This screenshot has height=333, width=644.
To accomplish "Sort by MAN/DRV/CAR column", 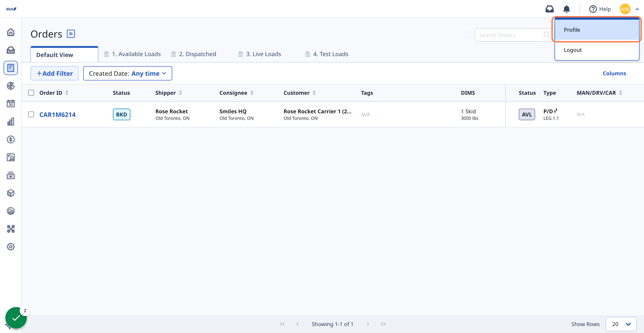I will point(620,93).
